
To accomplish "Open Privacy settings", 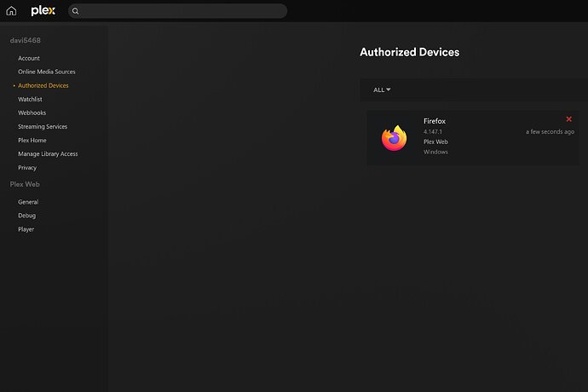I will coord(27,168).
